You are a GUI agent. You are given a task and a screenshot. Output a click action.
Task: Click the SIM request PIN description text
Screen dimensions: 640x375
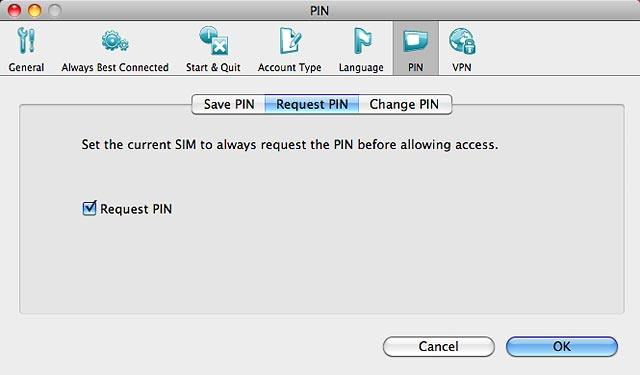pyautogui.click(x=290, y=145)
